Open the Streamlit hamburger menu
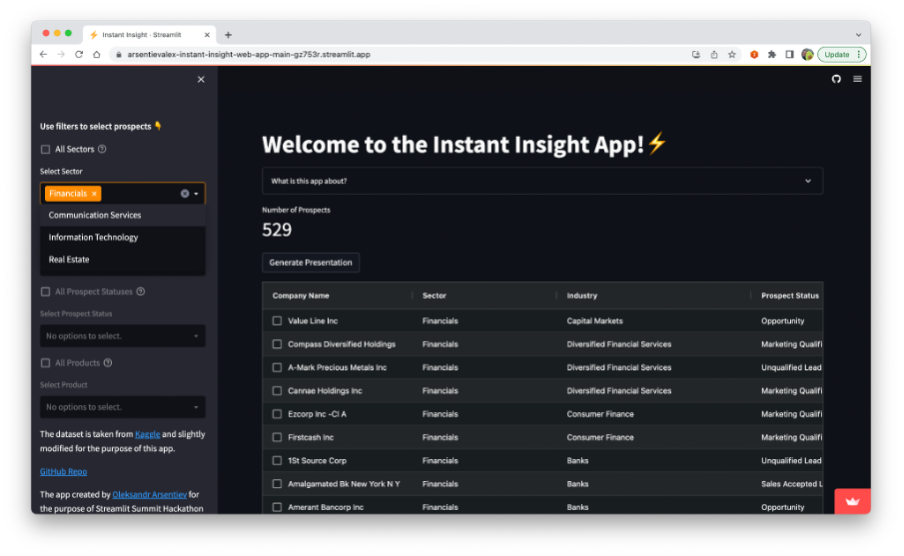 point(857,79)
